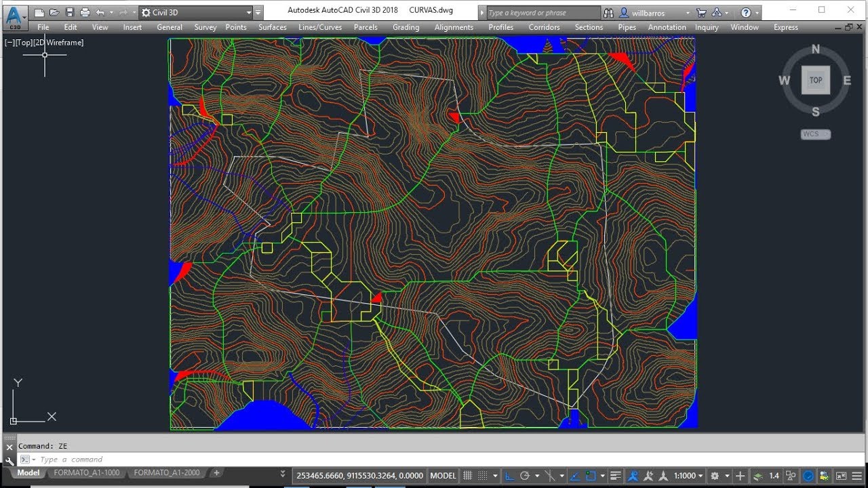Open Autodesk App Store cart icon
The image size is (868, 488).
(701, 12)
